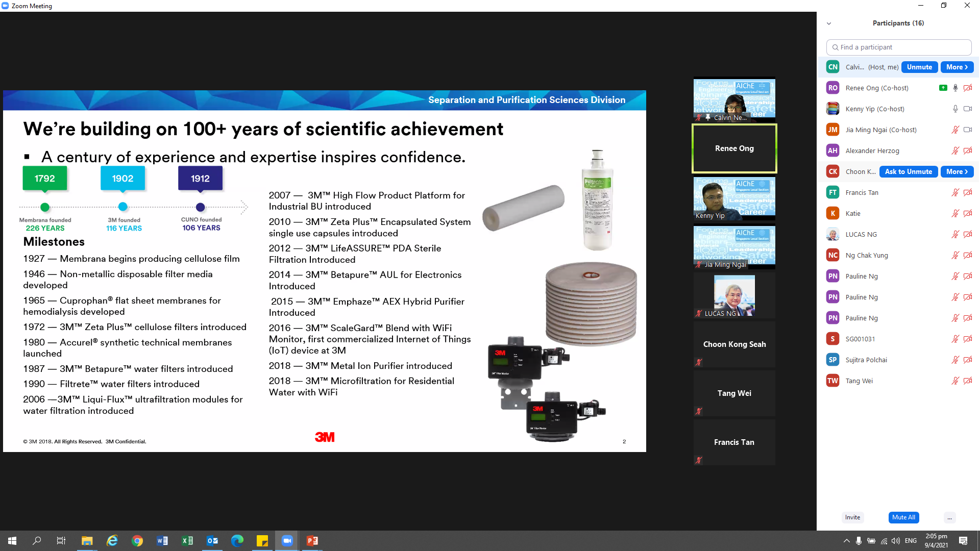980x551 pixels.
Task: Collapse the Participants panel chevron
Action: tap(829, 23)
